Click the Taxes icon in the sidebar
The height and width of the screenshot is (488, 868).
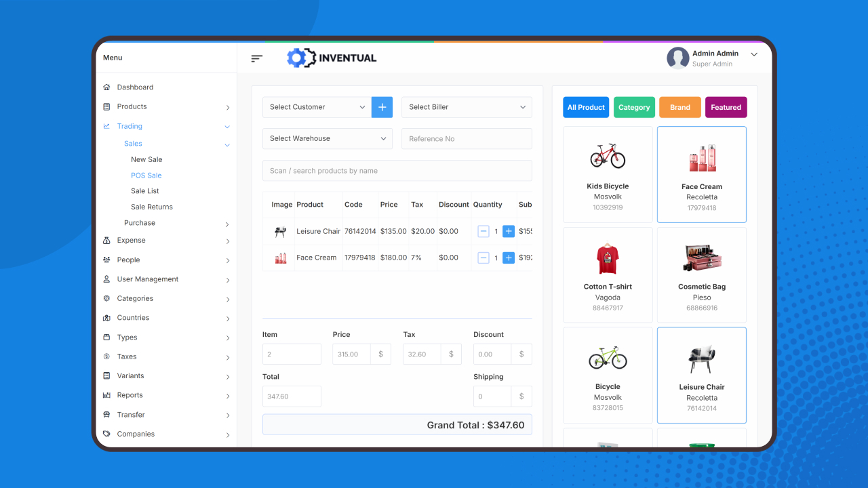106,357
